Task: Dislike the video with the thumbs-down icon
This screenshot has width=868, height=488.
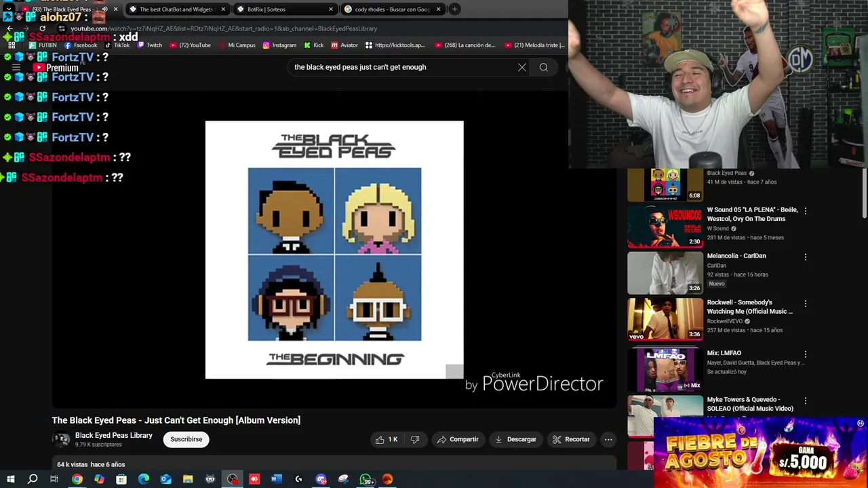Action: pyautogui.click(x=415, y=439)
